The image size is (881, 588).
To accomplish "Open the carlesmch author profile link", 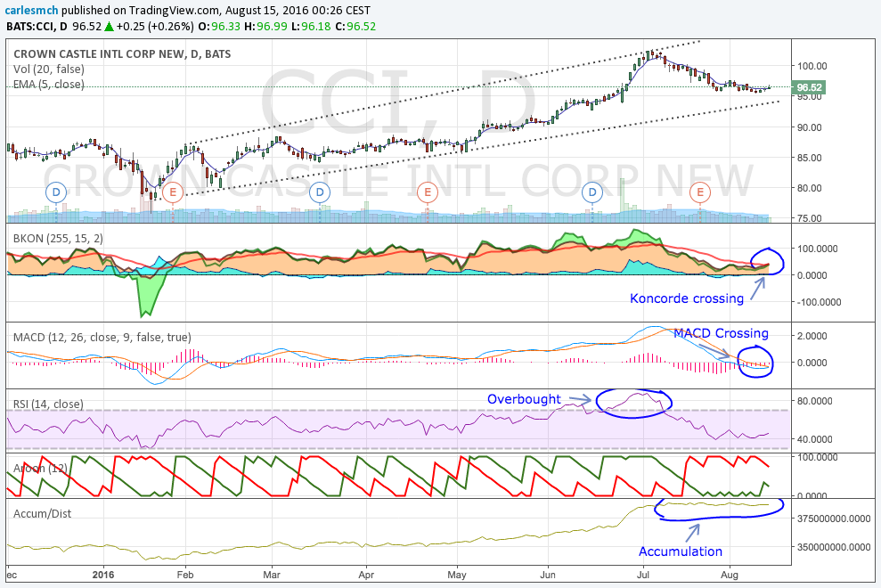I will 31,10.
